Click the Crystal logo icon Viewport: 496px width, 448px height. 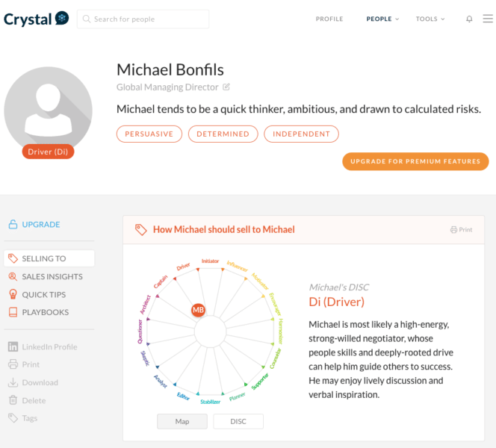tap(62, 18)
